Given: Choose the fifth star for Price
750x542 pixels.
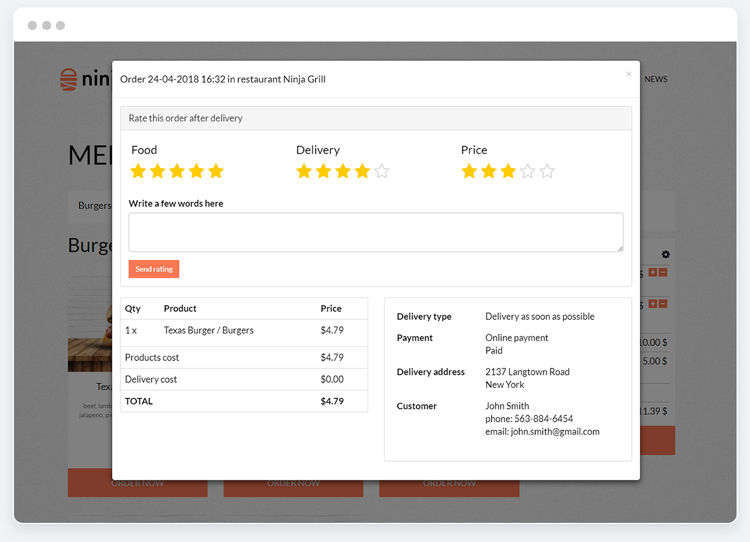Looking at the screenshot, I should (547, 171).
